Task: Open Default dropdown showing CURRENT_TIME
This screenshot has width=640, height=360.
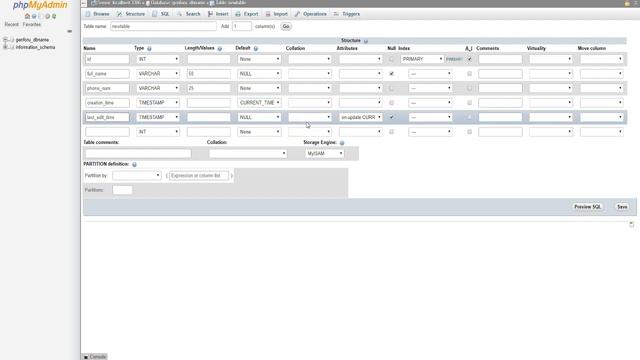Action: coord(259,103)
